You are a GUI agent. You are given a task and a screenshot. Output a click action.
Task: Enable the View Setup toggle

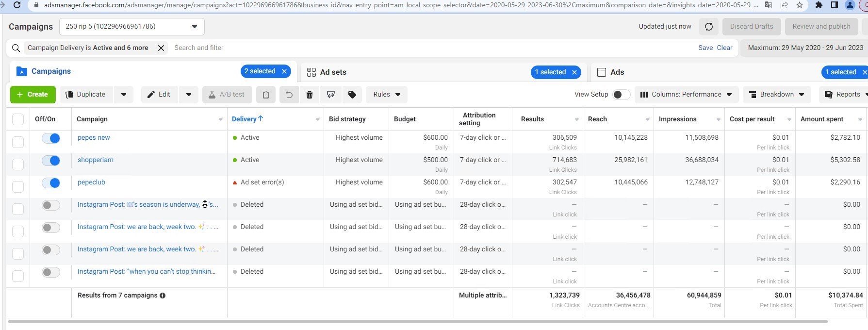point(622,95)
